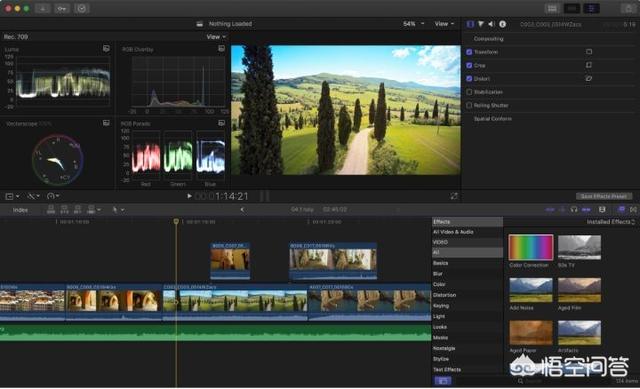Image resolution: width=640 pixels, height=389 pixels.
Task: Click the insert edit clip button in timeline toolbar
Action: pos(64,210)
